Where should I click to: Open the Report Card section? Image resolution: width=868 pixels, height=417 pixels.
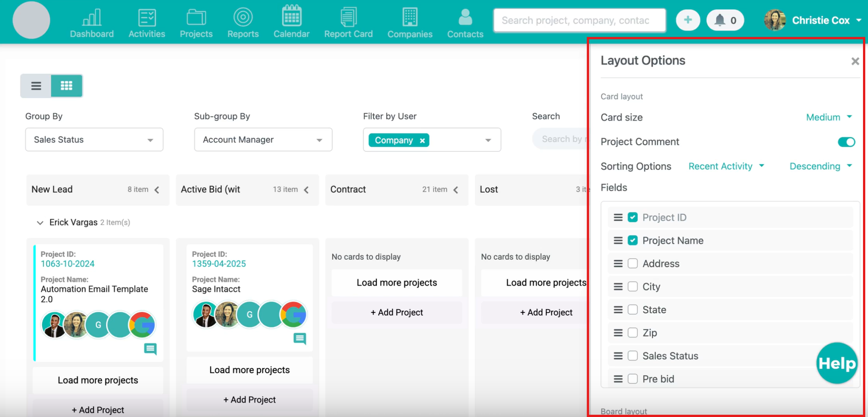tap(349, 23)
